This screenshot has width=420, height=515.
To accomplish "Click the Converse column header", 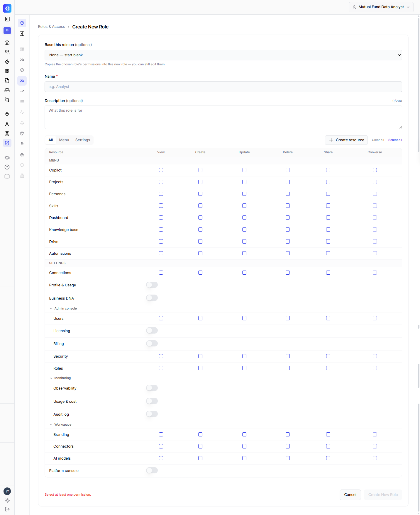I will pos(375,152).
